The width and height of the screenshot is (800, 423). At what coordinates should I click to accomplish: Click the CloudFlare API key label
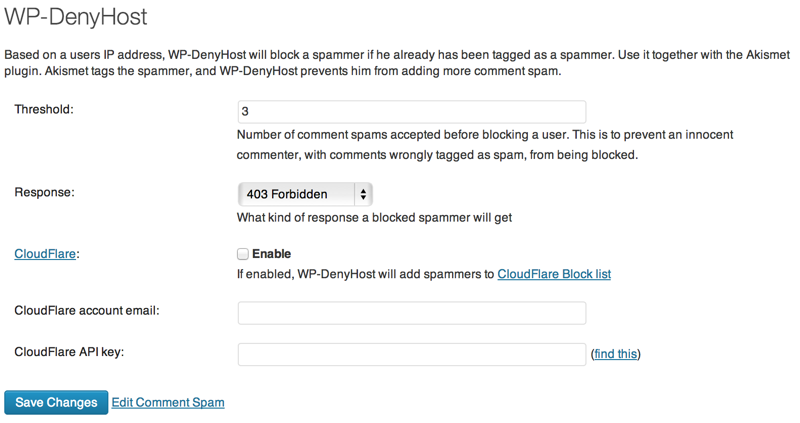(69, 352)
